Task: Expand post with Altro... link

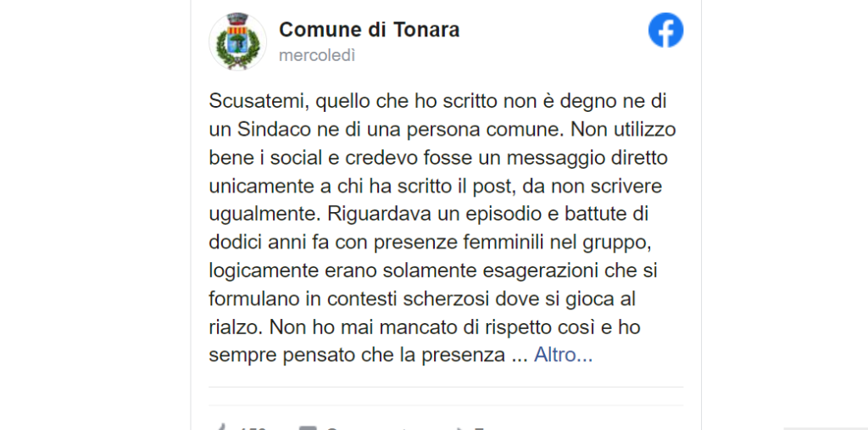Action: coord(563,355)
